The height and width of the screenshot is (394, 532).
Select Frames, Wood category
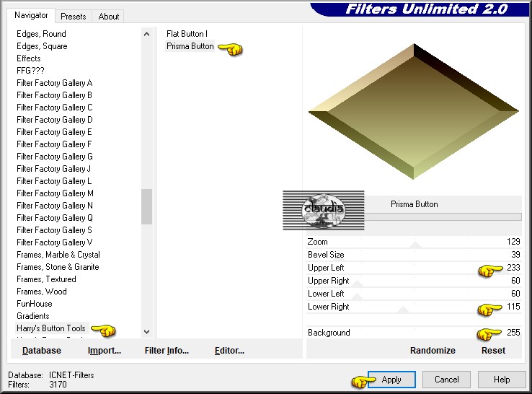tap(42, 291)
